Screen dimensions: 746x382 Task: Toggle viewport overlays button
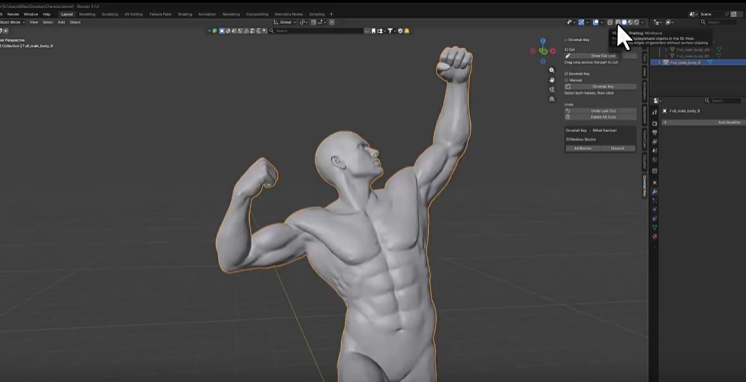(596, 22)
